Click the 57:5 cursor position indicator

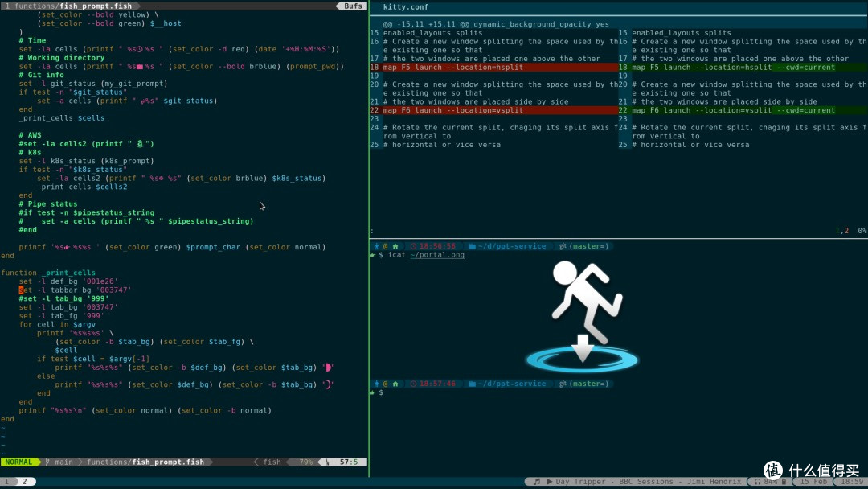(x=349, y=462)
